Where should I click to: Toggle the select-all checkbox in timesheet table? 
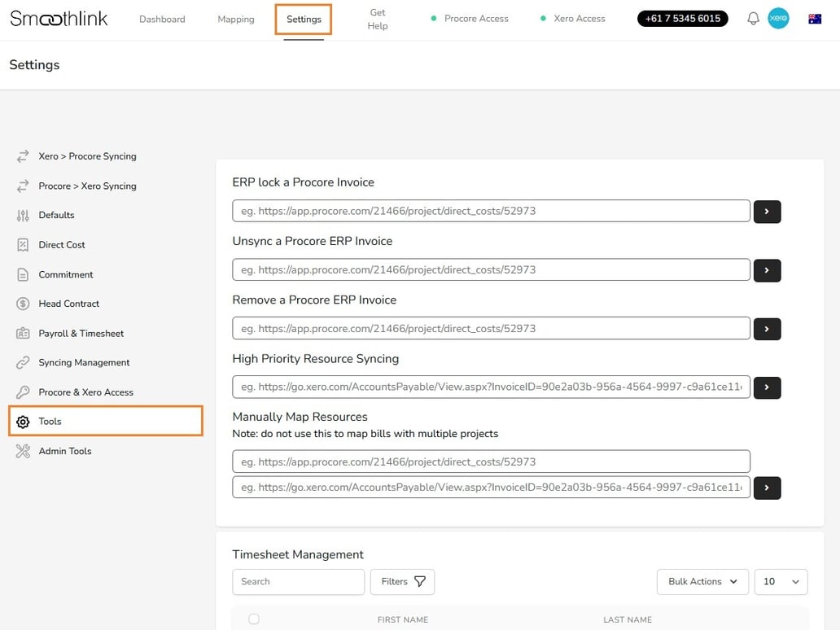click(x=254, y=619)
